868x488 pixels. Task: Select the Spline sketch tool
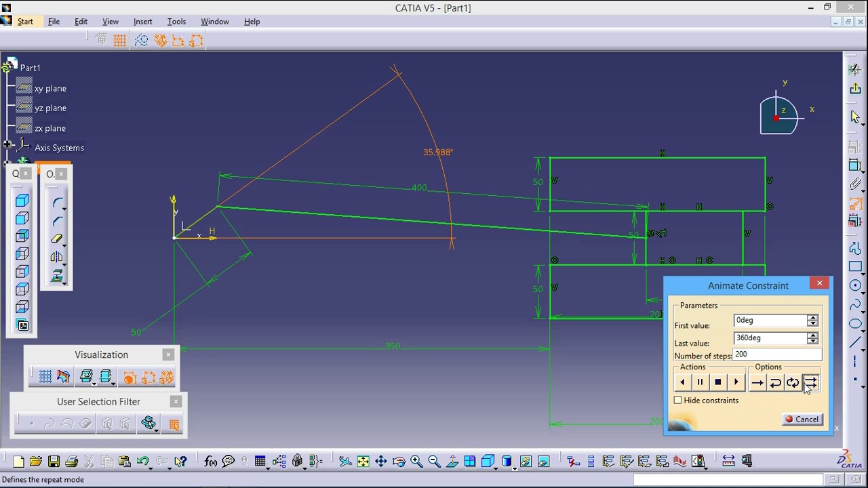click(856, 304)
